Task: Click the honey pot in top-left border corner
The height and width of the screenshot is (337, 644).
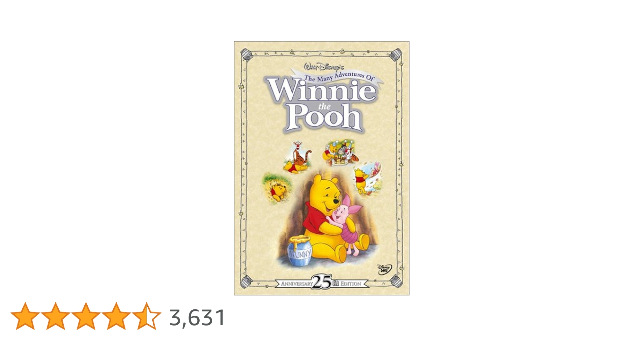Action: point(247,55)
